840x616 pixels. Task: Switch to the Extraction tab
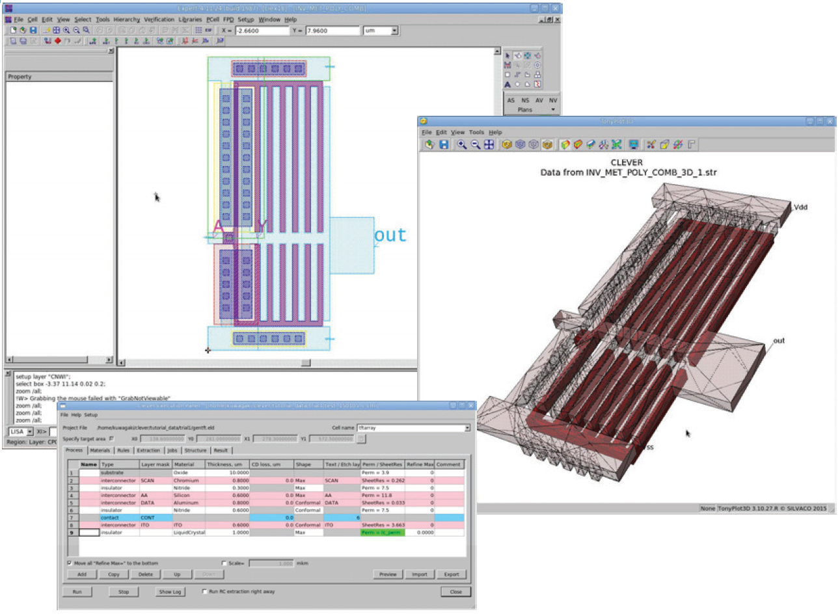(148, 450)
